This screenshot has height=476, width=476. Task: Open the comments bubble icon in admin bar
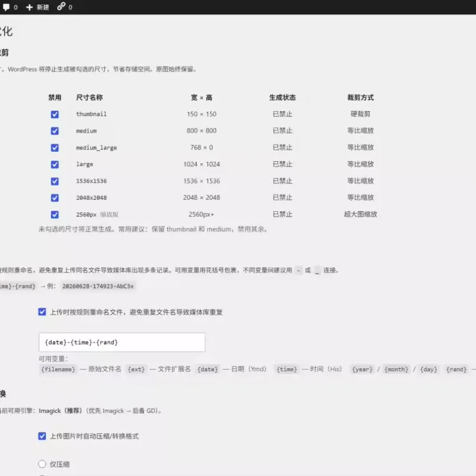(x=6, y=7)
